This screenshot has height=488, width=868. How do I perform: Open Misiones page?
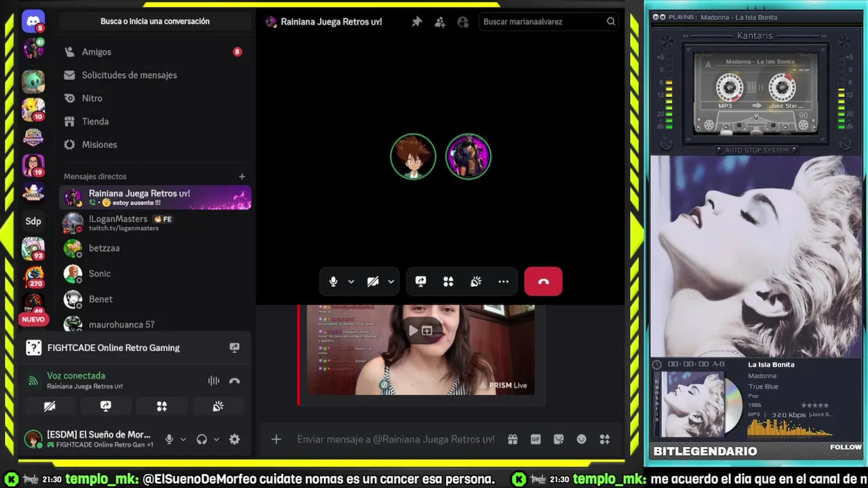[x=155, y=144]
